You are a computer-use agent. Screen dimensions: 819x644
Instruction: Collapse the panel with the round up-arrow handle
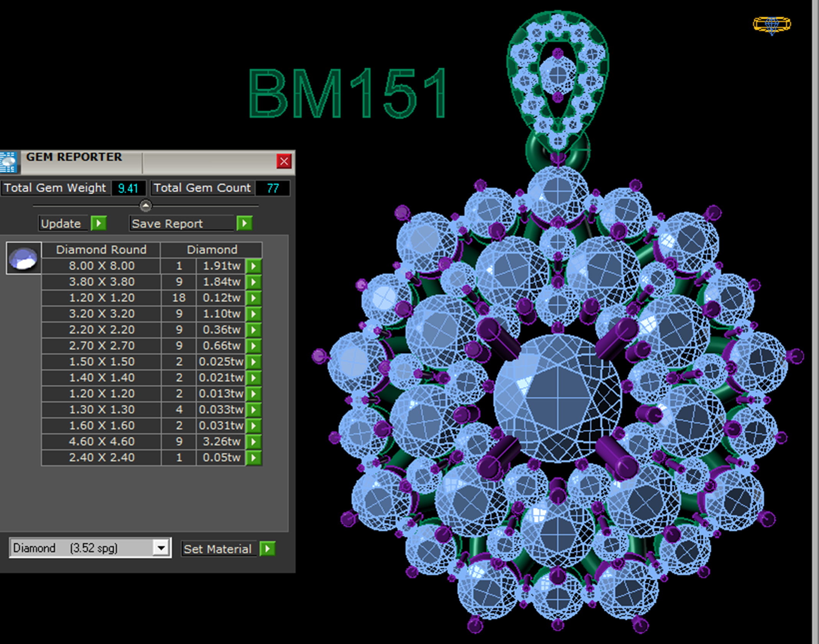145,206
